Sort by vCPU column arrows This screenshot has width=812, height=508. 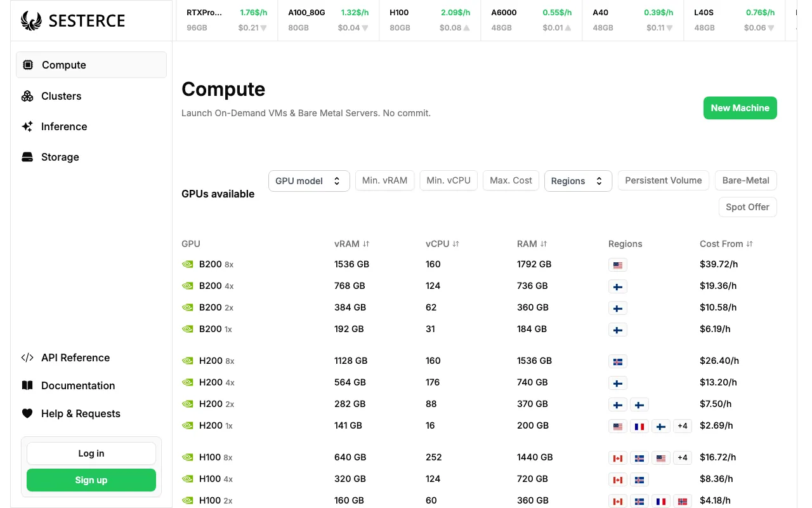click(455, 244)
